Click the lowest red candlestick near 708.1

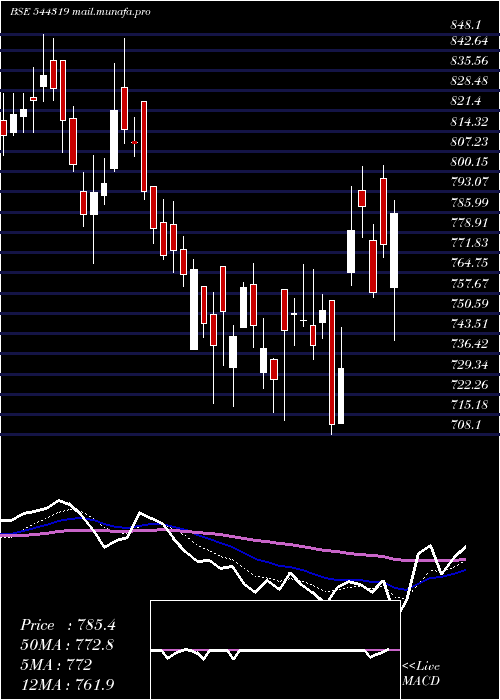(332, 362)
